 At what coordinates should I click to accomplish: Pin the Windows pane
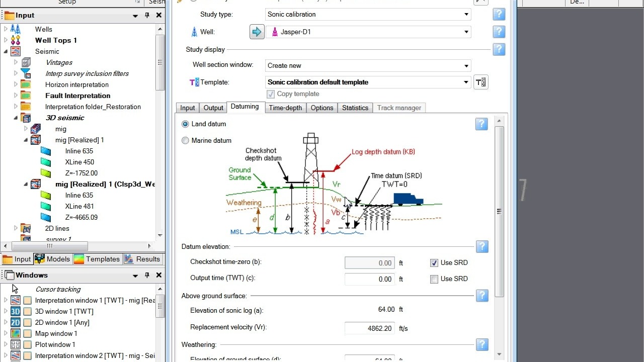[x=147, y=275]
